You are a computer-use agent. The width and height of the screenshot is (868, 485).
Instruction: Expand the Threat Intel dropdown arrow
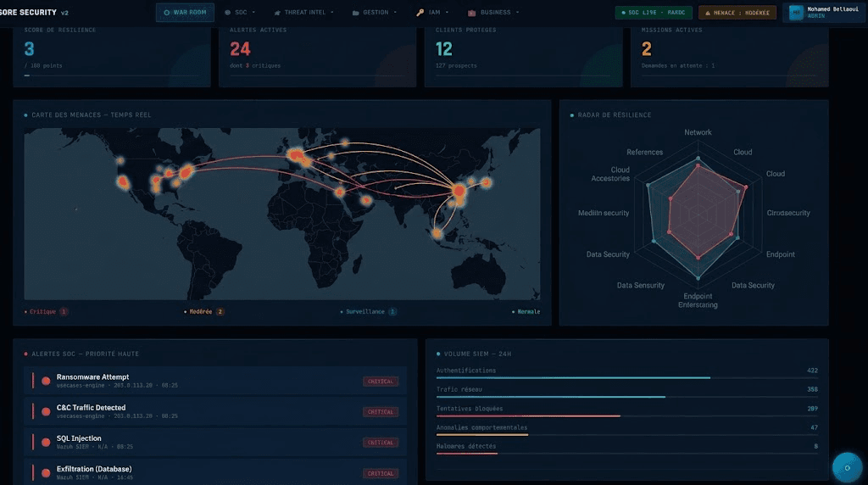332,12
